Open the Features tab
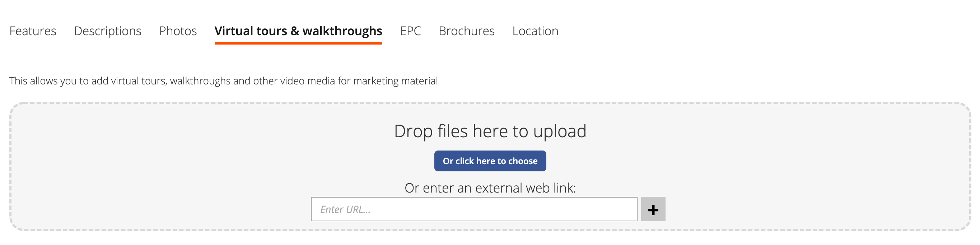The height and width of the screenshot is (245, 980). coord(33,31)
